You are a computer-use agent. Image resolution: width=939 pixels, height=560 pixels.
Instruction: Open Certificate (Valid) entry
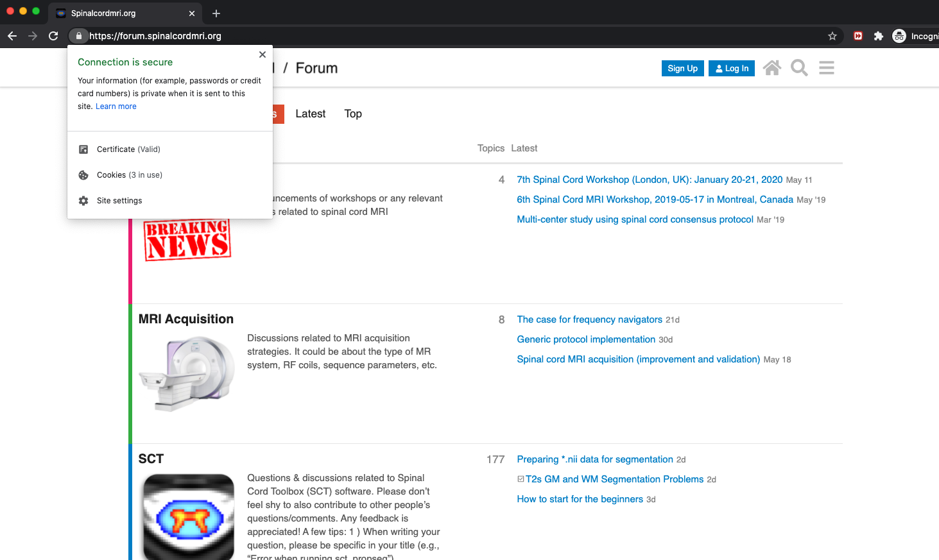(170, 149)
